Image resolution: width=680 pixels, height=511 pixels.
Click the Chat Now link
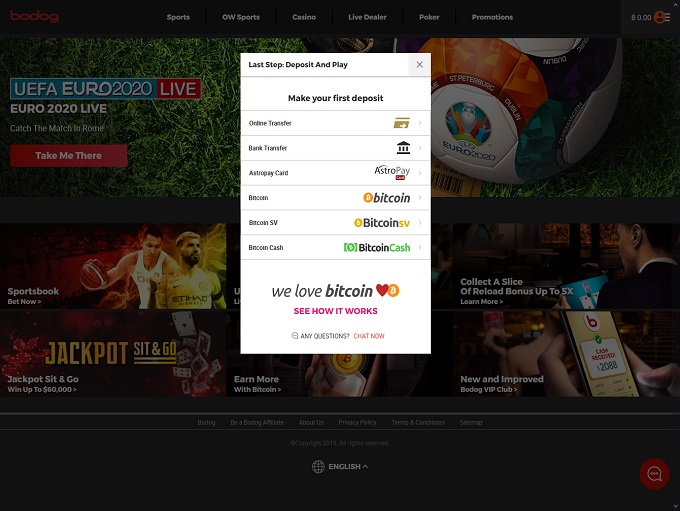[x=369, y=336]
